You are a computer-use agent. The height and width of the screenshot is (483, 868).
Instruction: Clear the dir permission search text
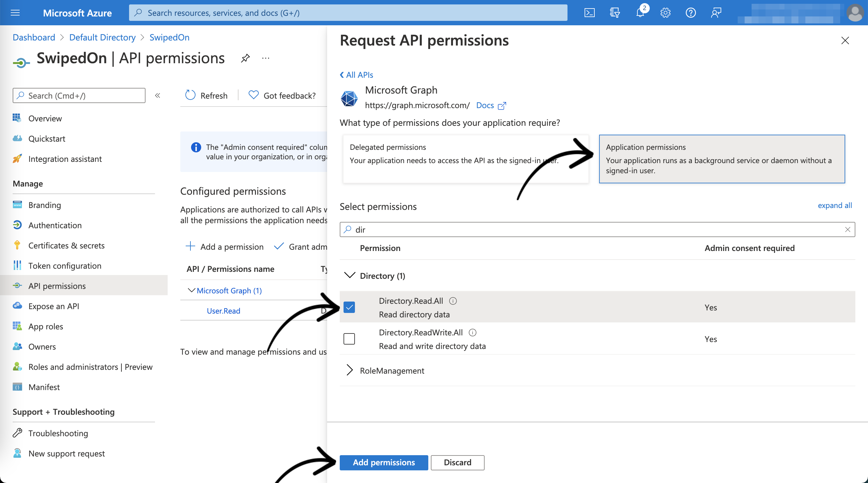(x=848, y=229)
